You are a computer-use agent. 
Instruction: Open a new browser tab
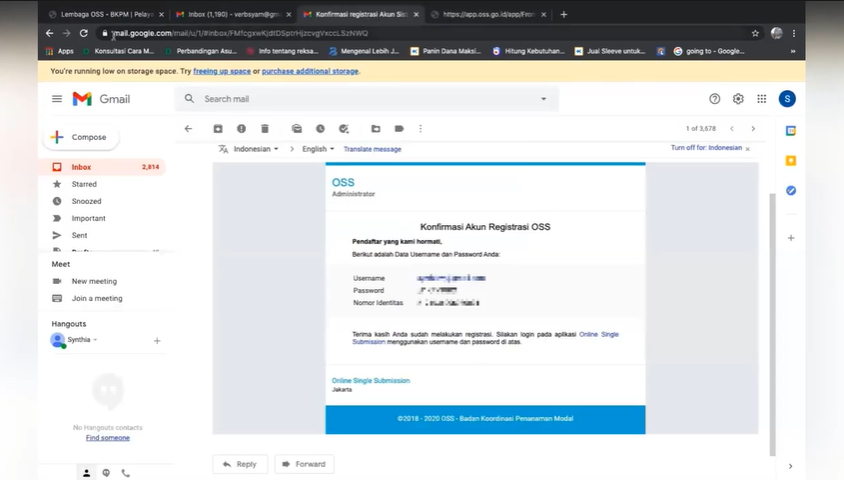pyautogui.click(x=564, y=15)
